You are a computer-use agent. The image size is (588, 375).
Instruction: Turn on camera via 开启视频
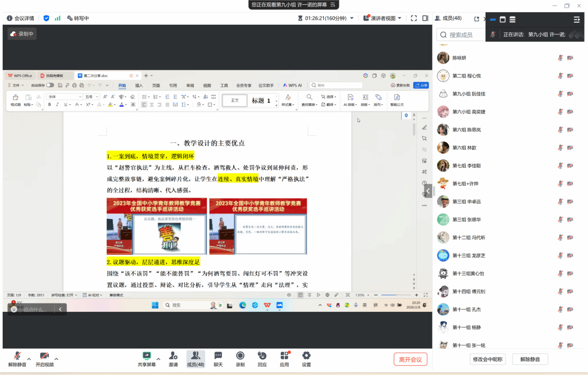(x=44, y=359)
